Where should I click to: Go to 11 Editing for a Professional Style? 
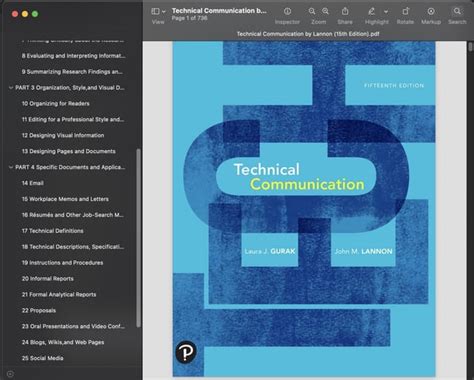click(73, 119)
